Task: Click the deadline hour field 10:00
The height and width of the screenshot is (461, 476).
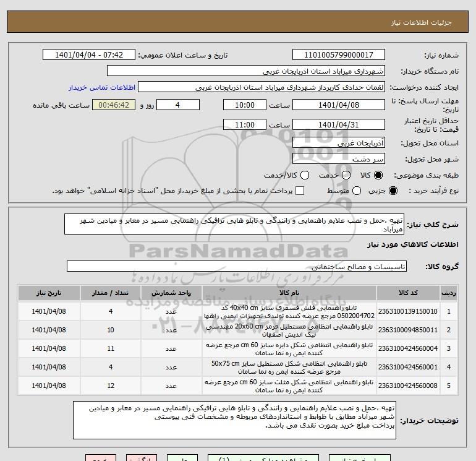Action: 245,105
